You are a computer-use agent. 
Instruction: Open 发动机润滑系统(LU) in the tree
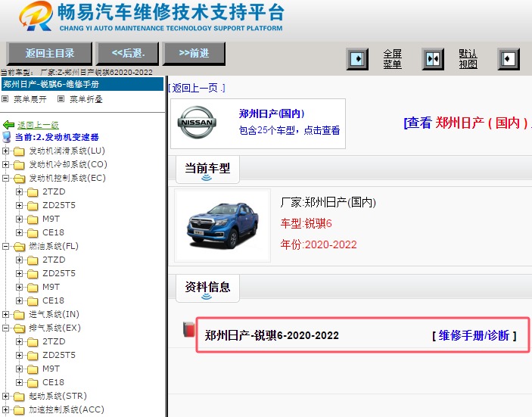pyautogui.click(x=67, y=151)
